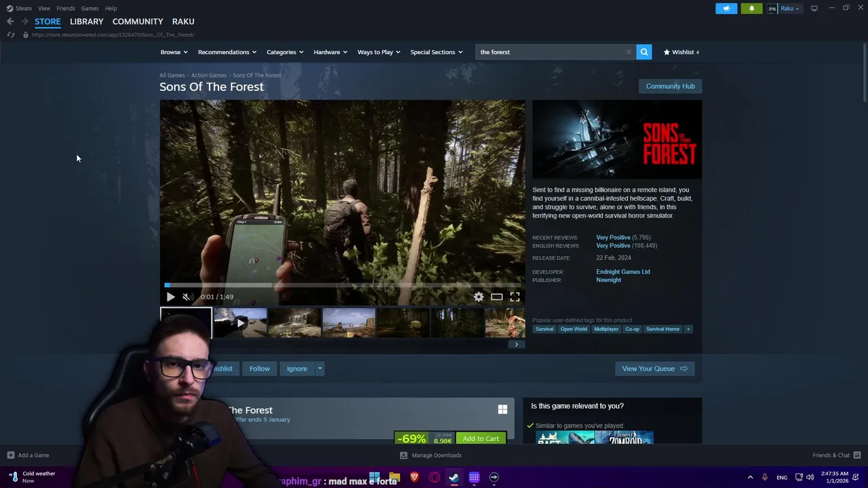This screenshot has height=488, width=868.
Task: Open the Friends menu
Action: pos(66,8)
